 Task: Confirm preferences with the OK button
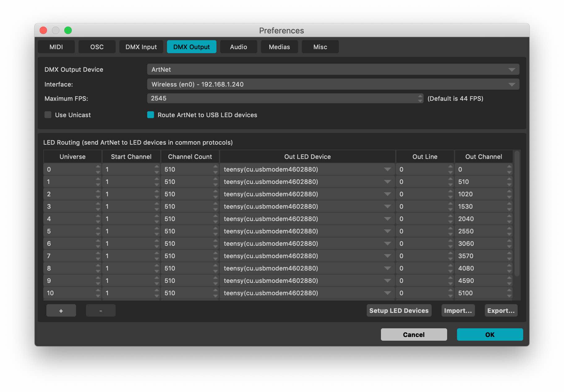pyautogui.click(x=489, y=334)
